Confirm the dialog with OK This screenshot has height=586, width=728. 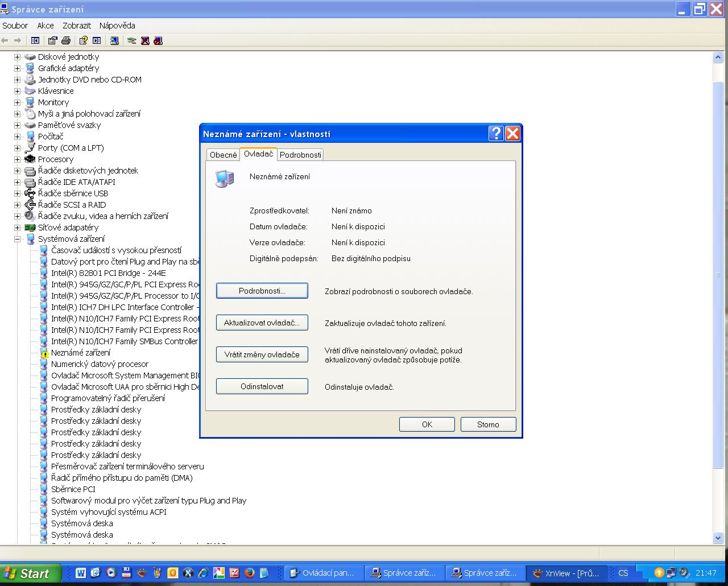(x=427, y=424)
